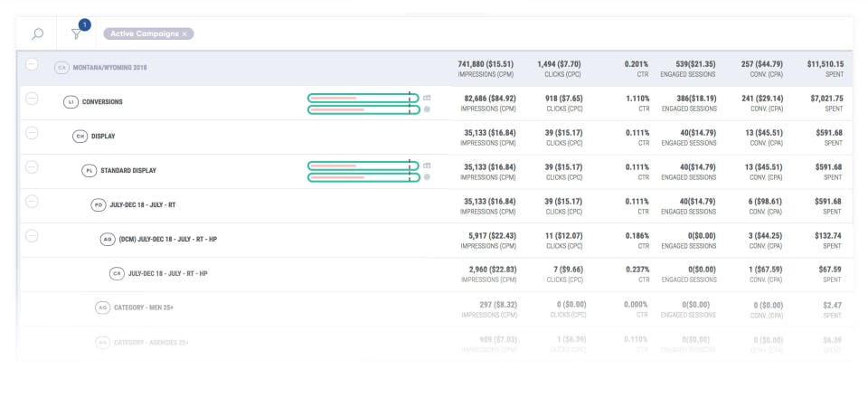Remove the Active Campaigns filter chip
The image size is (868, 408).
pos(184,33)
